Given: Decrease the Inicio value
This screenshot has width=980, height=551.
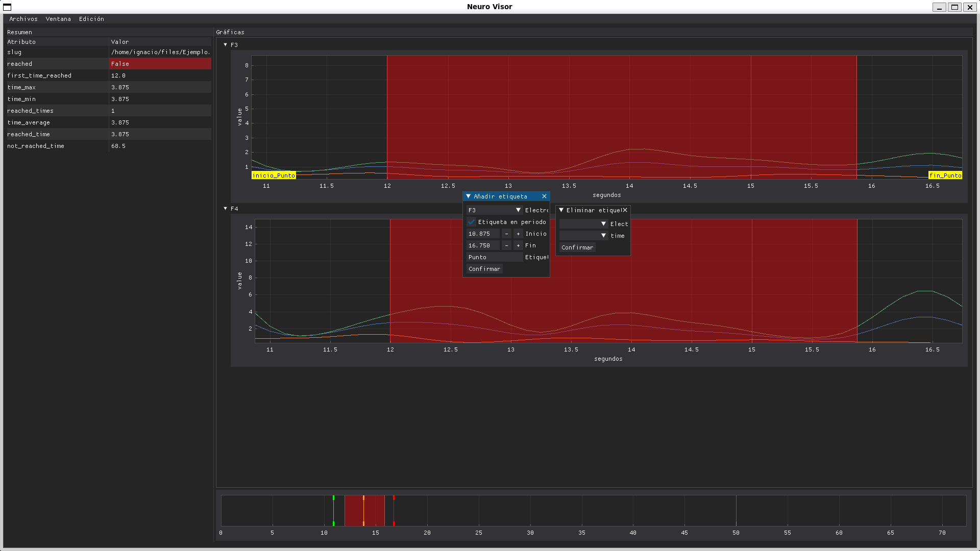Looking at the screenshot, I should 506,234.
